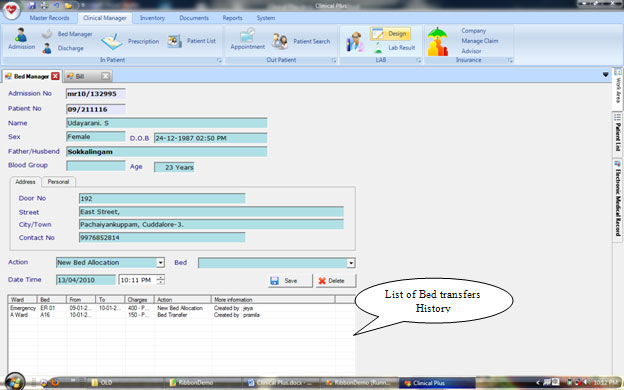
Task: Switch to the Inventory ribbon tab
Action: (152, 18)
